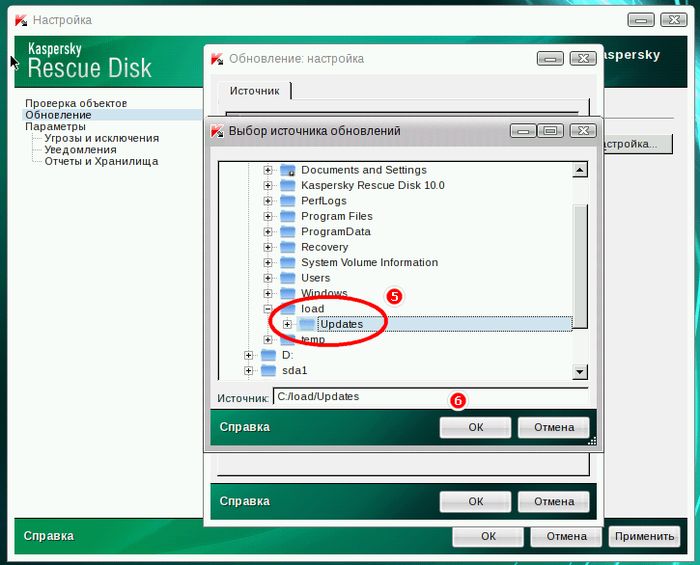Select the Windows folder in tree
Image resolution: width=700 pixels, height=565 pixels.
[324, 293]
